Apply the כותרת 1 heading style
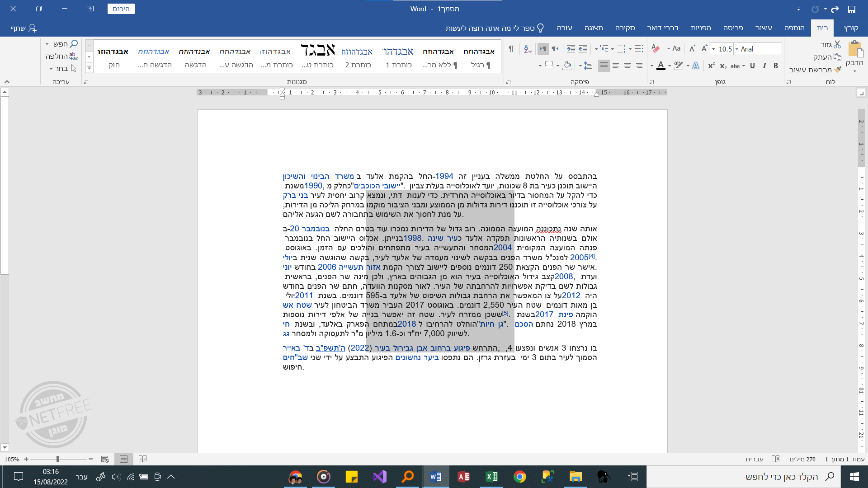Viewport: 868px width, 488px height. pyautogui.click(x=398, y=57)
